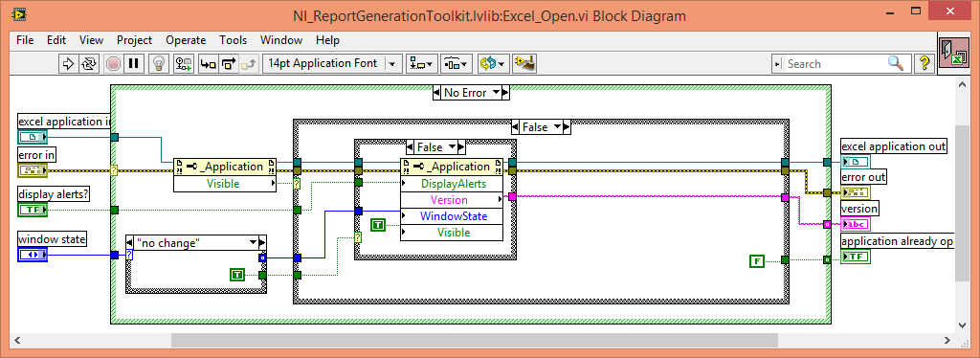The image size is (980, 358).
Task: Click True constant in "no change" case
Action: click(237, 274)
